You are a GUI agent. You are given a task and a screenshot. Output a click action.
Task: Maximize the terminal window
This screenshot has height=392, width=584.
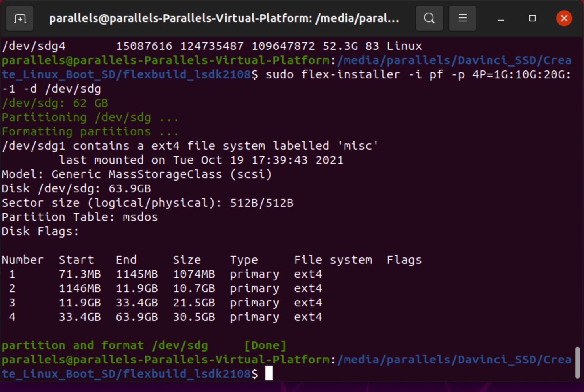click(x=532, y=18)
